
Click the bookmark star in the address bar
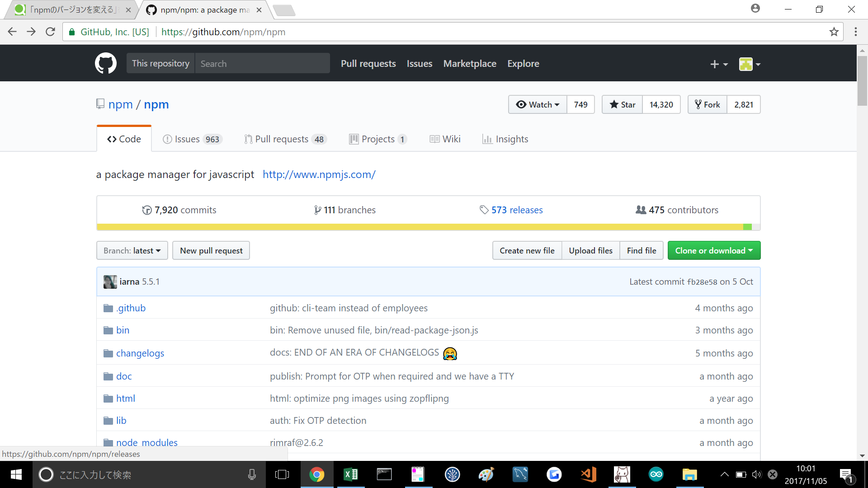click(835, 32)
